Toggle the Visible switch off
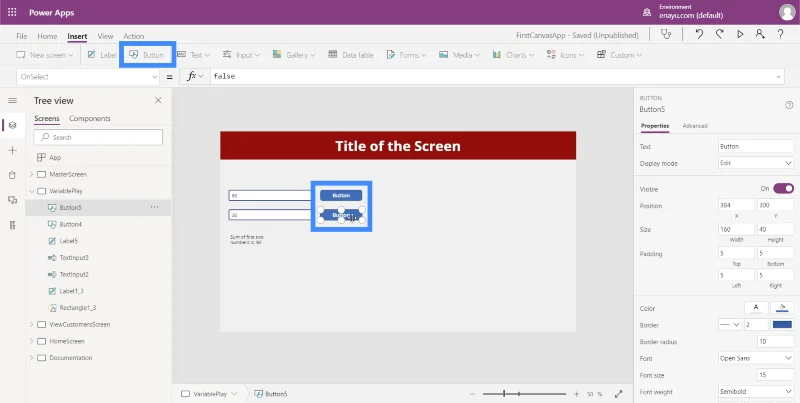 pos(783,189)
